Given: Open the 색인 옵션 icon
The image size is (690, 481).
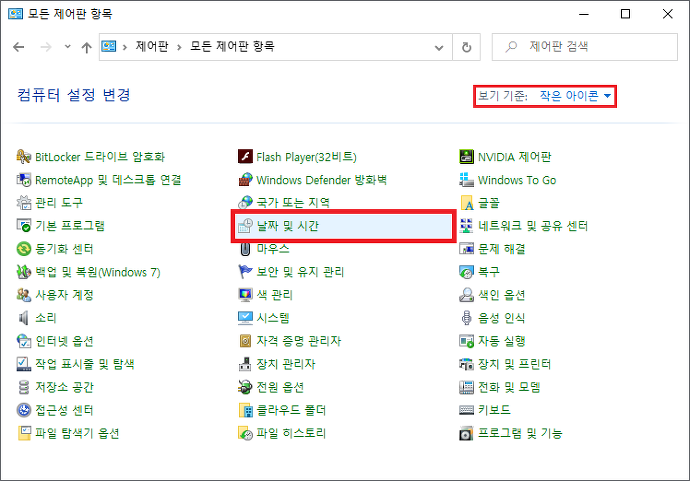Looking at the screenshot, I should pyautogui.click(x=466, y=294).
